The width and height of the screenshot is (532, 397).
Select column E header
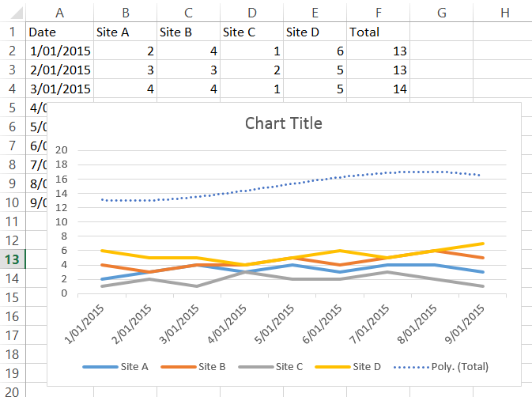[x=315, y=13]
